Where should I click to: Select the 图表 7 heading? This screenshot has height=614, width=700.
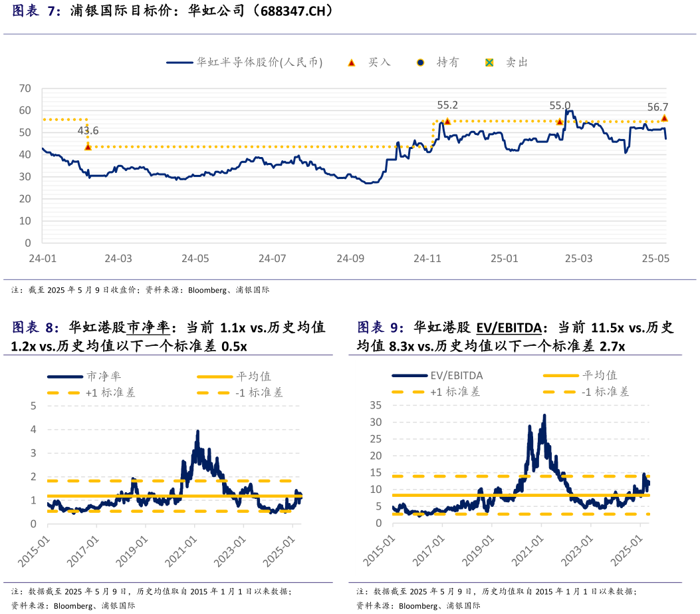tap(37, 11)
